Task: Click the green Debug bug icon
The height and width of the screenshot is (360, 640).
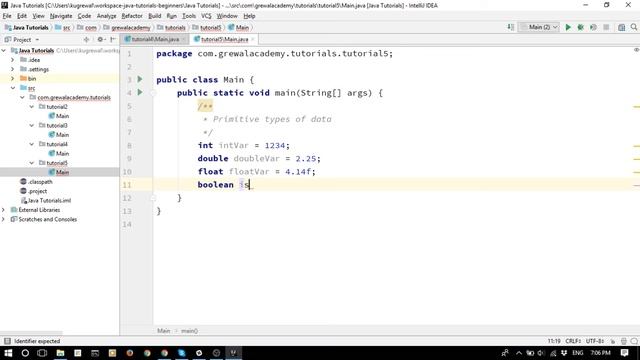Action: tap(580, 27)
